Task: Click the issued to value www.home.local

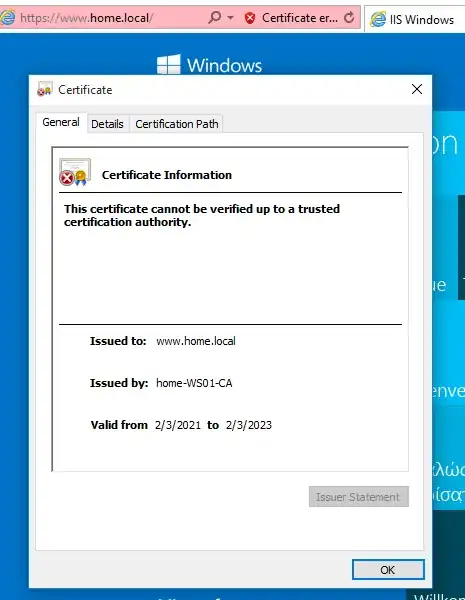Action: pos(196,341)
